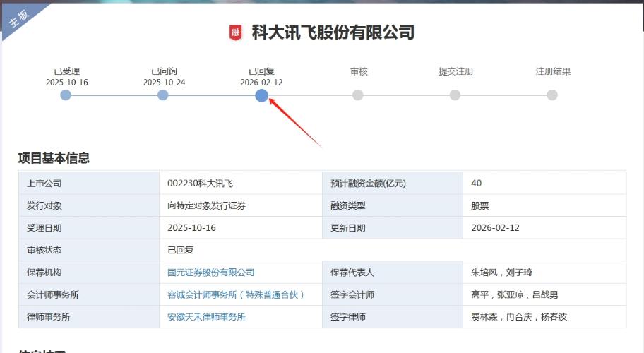Click the 注册结果 timeline node
The image size is (644, 353).
552,95
